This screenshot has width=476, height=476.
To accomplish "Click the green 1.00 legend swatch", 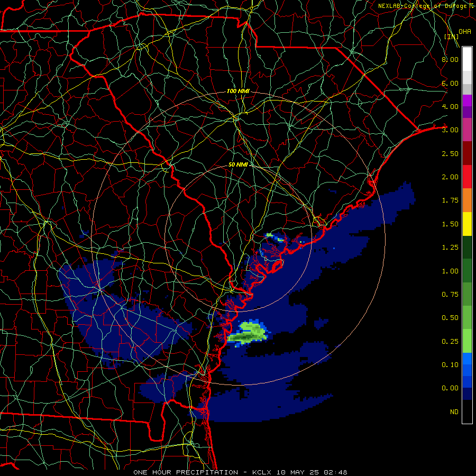I will (467, 271).
